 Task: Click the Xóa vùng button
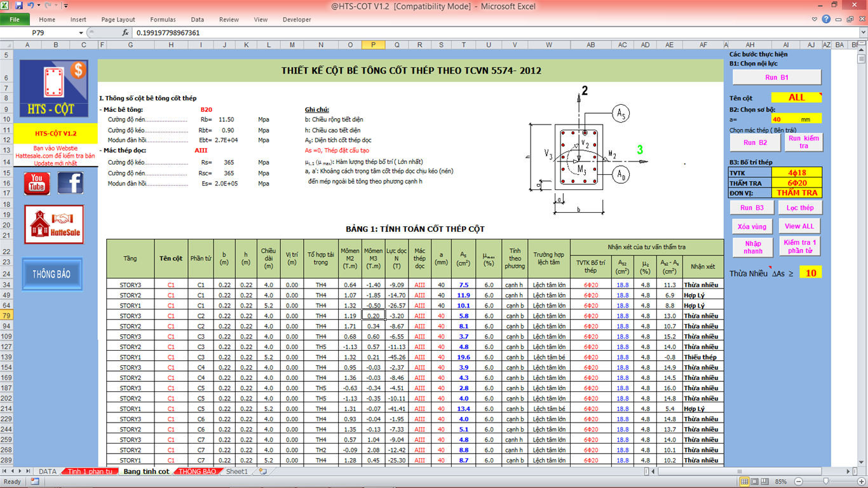click(x=752, y=226)
